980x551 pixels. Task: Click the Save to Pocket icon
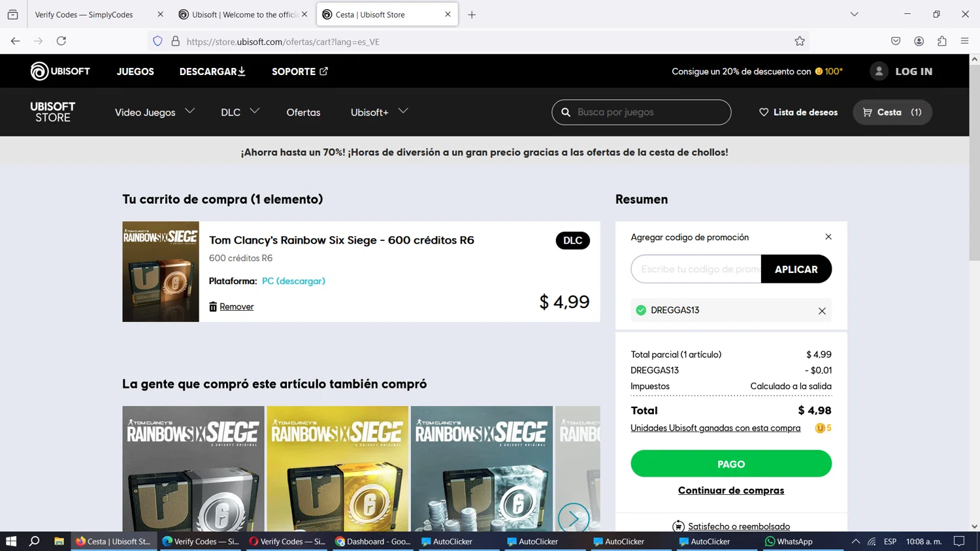pyautogui.click(x=896, y=41)
